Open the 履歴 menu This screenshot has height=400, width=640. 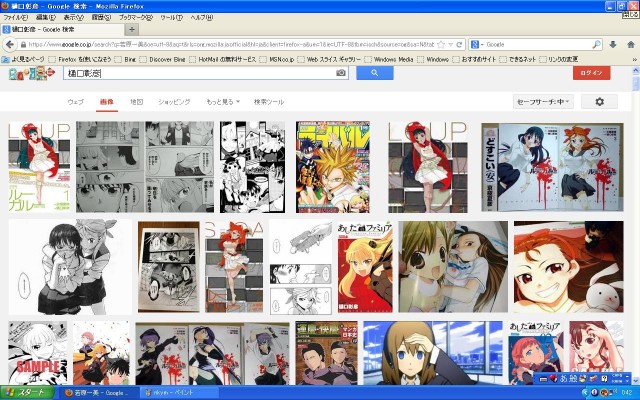click(x=101, y=18)
